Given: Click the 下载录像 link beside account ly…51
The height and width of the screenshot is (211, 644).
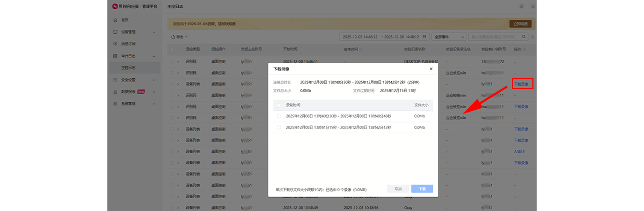Looking at the screenshot, I should (522, 84).
